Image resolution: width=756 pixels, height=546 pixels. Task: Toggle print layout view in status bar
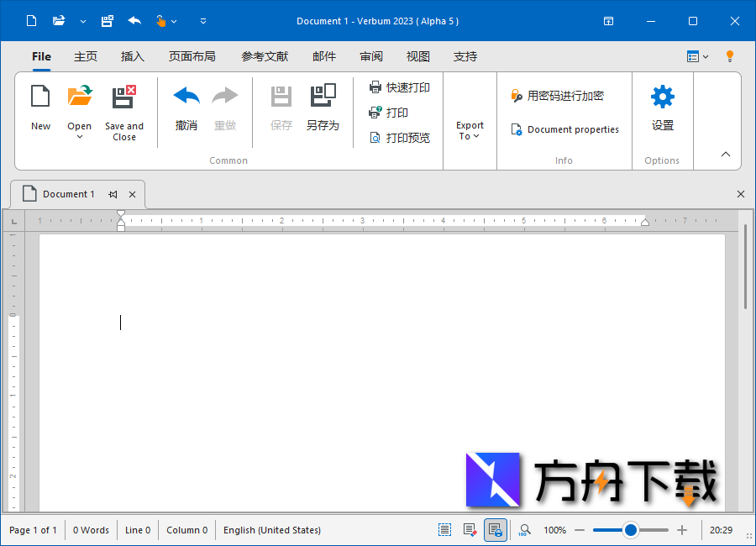(496, 530)
